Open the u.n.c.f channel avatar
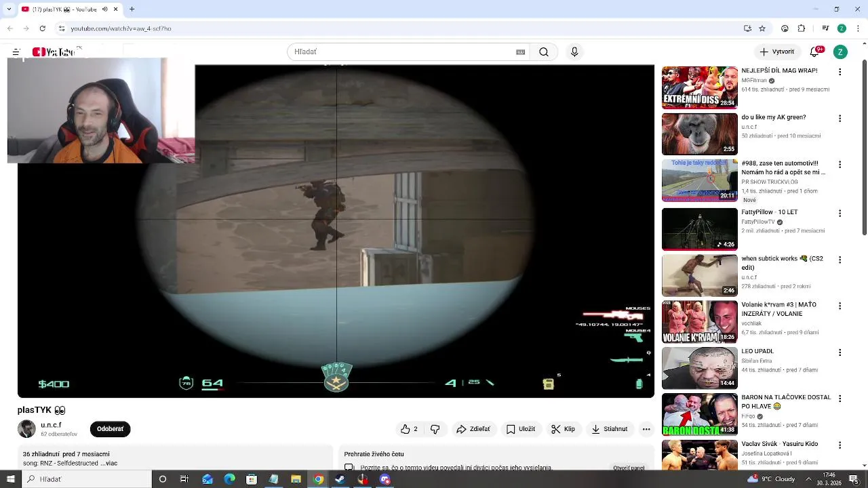868x488 pixels. 26,429
